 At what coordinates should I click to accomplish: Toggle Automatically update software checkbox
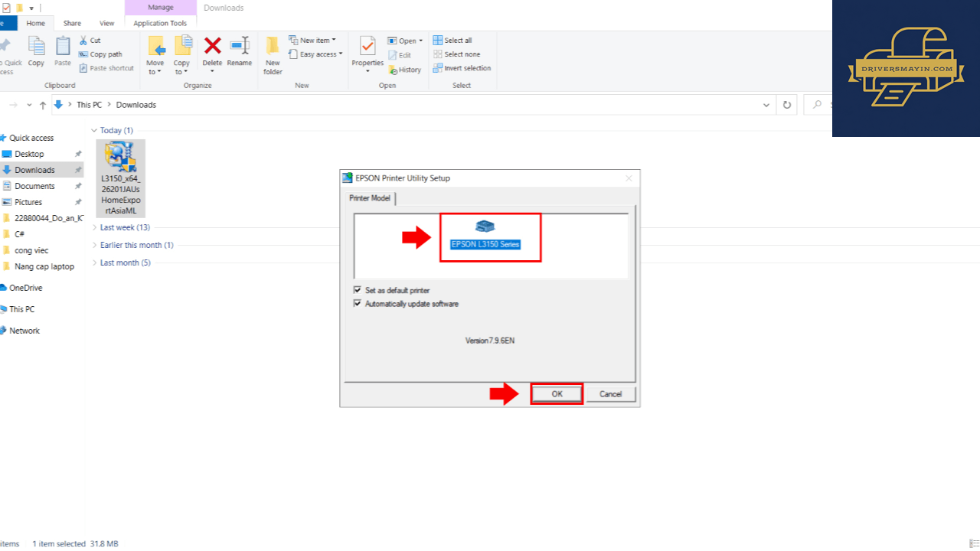coord(358,304)
